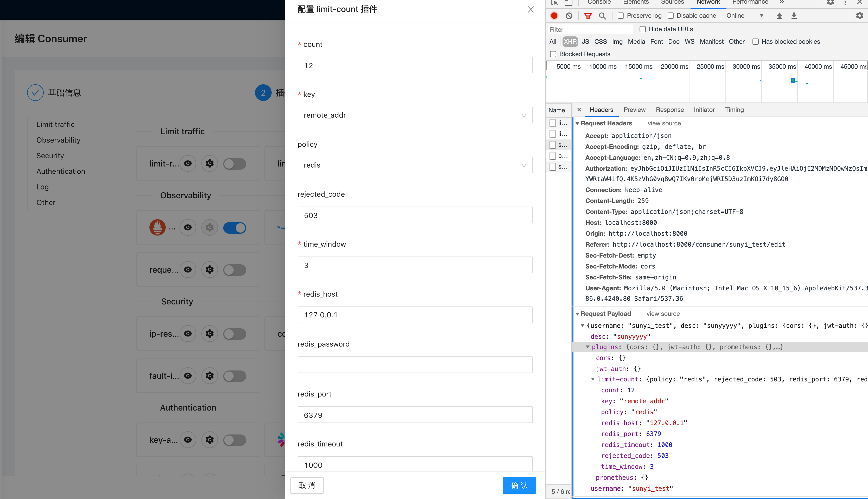
Task: Enable the Preserve log checkbox
Action: click(x=621, y=16)
